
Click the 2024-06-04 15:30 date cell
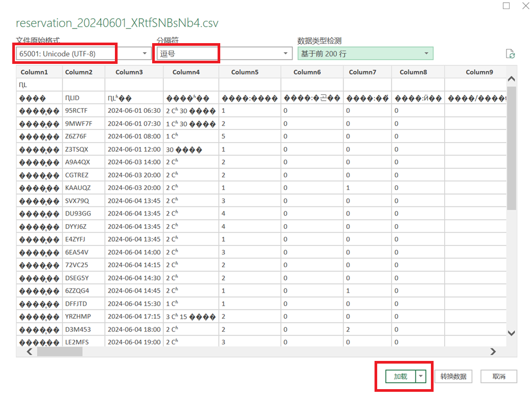[x=134, y=303]
